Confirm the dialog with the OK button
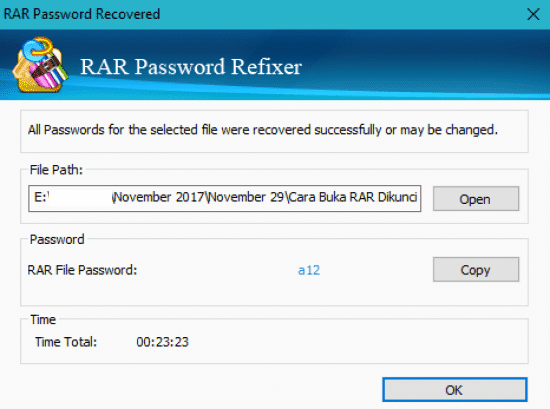550x409 pixels. tap(455, 390)
